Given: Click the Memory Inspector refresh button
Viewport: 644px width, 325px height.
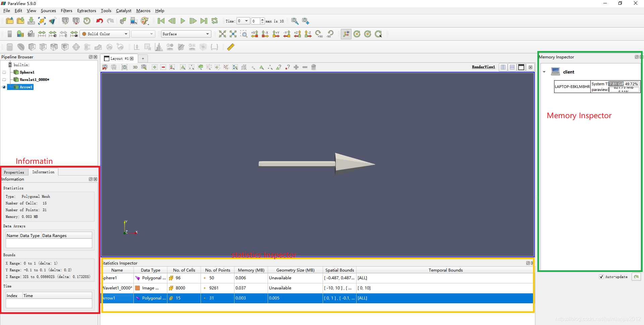Looking at the screenshot, I should pyautogui.click(x=636, y=277).
